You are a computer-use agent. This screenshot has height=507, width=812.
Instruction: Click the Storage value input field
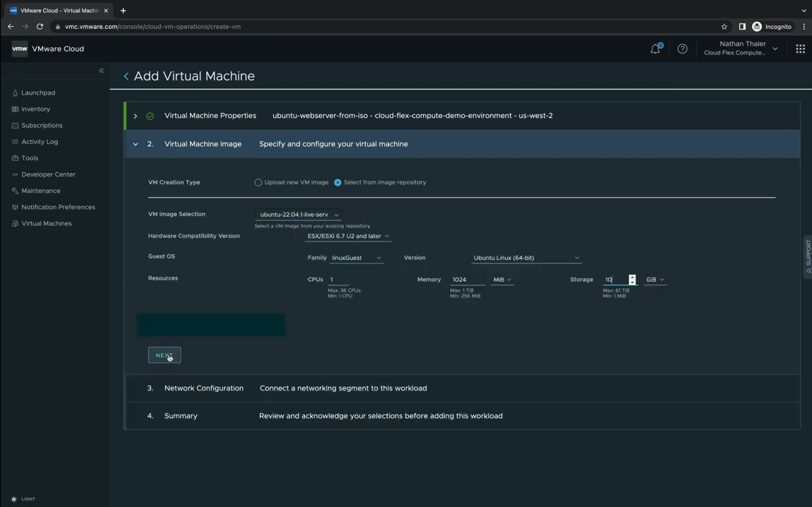tap(615, 280)
